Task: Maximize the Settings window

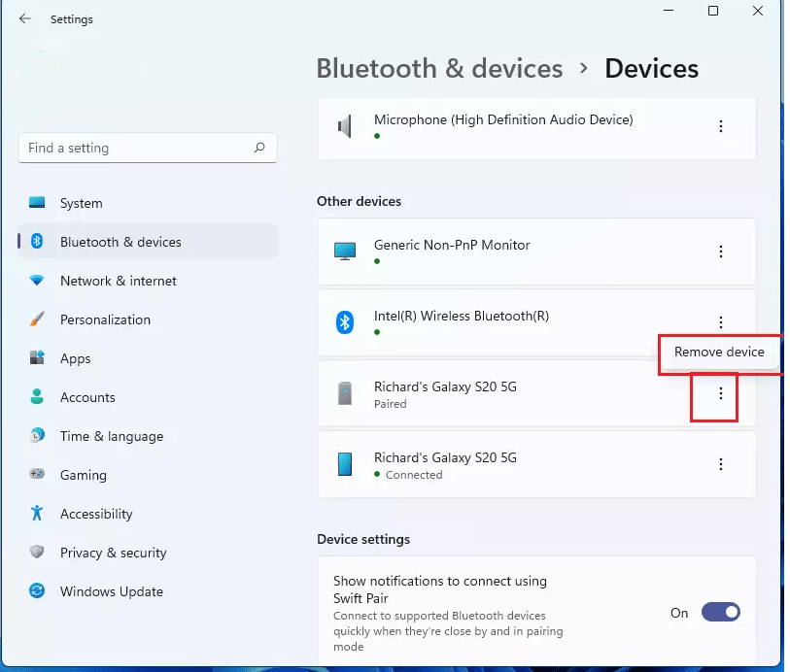Action: tap(713, 11)
